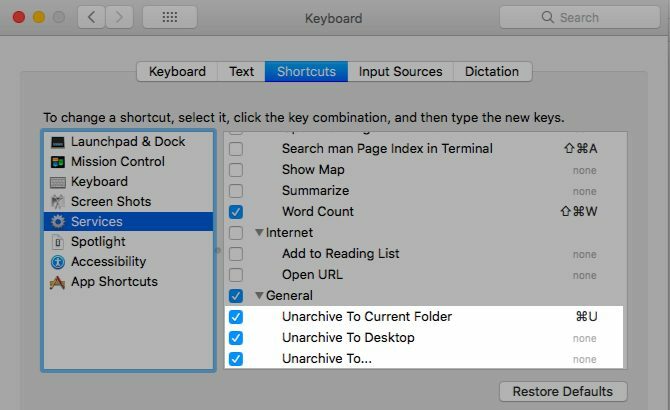
Task: Click the Search field
Action: click(579, 17)
